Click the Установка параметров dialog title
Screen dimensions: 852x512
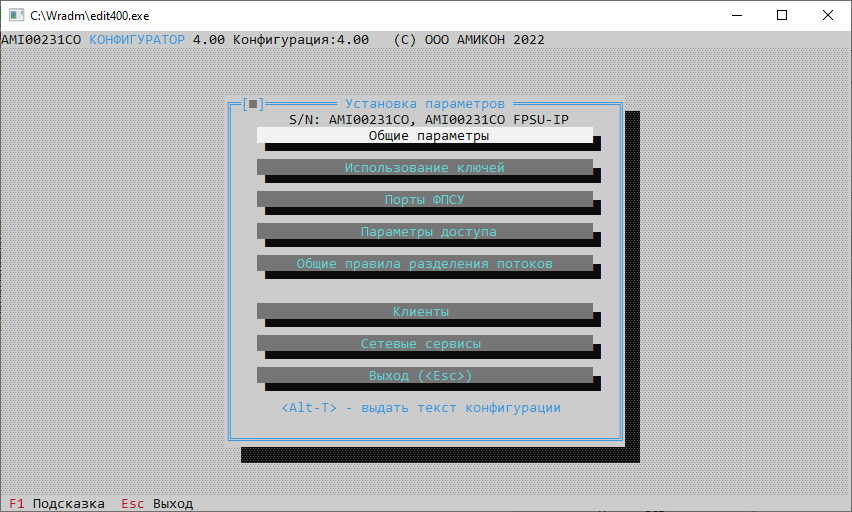425,103
